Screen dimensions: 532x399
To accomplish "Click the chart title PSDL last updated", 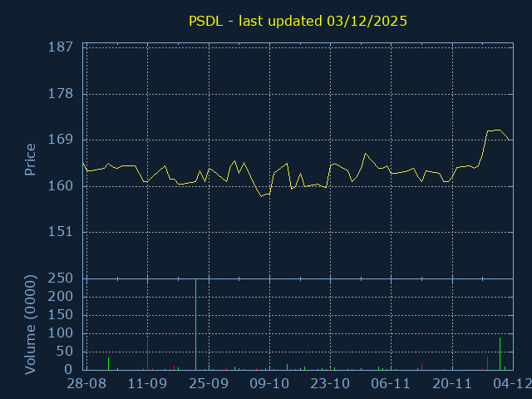I will click(x=298, y=21).
